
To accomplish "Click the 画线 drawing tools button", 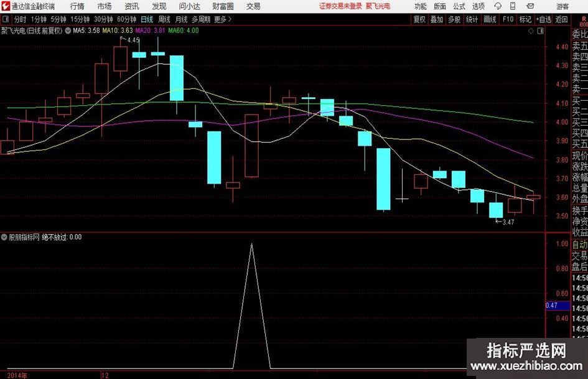I will 490,19.
